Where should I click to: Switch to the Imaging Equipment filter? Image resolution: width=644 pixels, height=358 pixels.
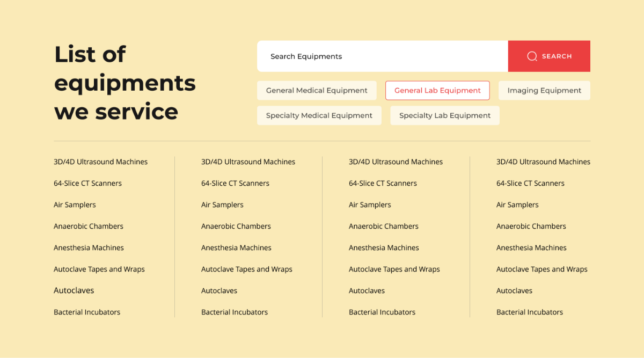pos(544,91)
